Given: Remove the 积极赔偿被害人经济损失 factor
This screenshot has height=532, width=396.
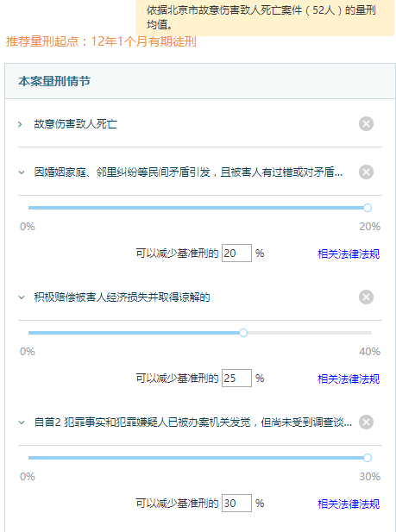Looking at the screenshot, I should pyautogui.click(x=366, y=297).
